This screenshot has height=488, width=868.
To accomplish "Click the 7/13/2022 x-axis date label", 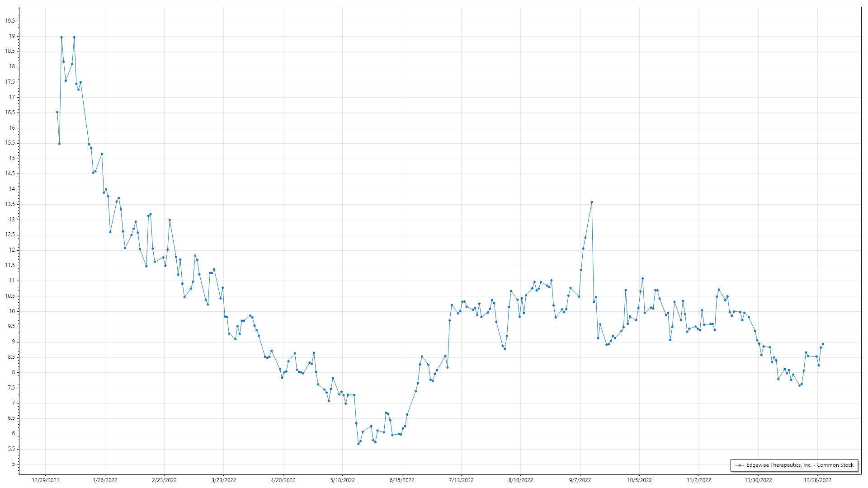I will pos(461,480).
